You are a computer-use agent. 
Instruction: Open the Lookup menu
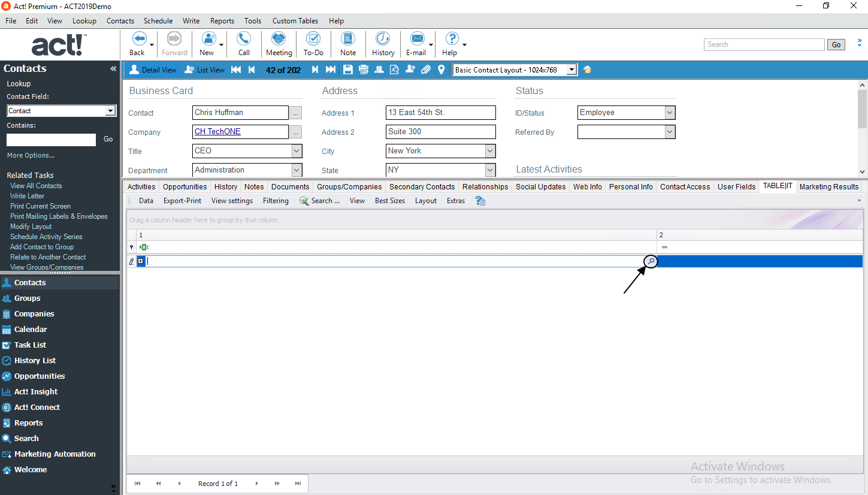(84, 20)
